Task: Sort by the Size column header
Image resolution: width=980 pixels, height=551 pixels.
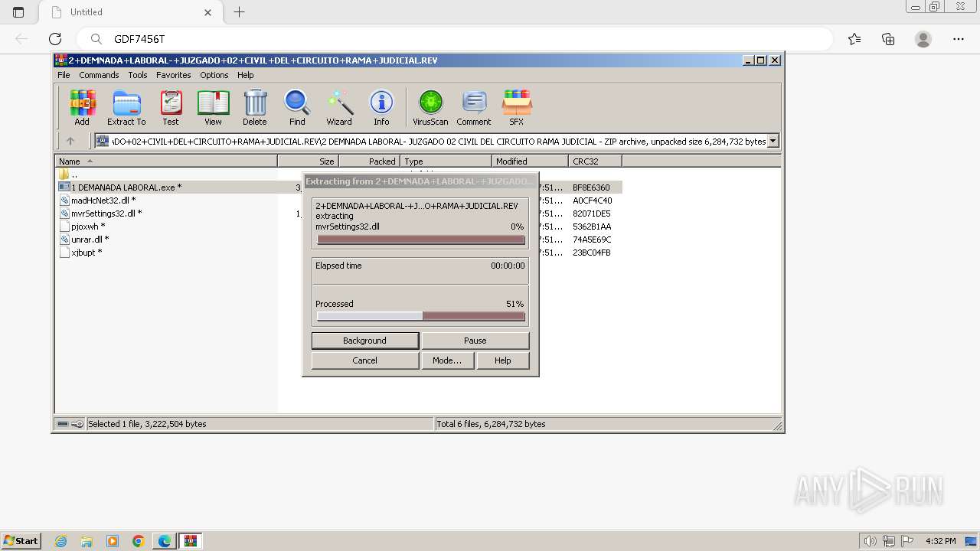Action: (x=308, y=161)
